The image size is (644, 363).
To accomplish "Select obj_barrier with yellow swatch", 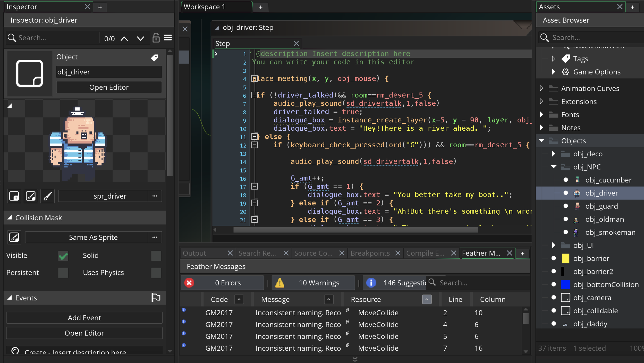I will pos(591,258).
